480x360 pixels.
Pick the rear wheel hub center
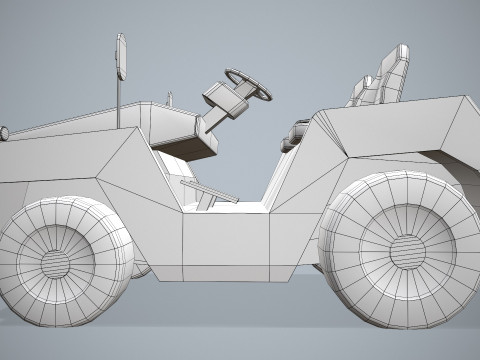(x=407, y=251)
